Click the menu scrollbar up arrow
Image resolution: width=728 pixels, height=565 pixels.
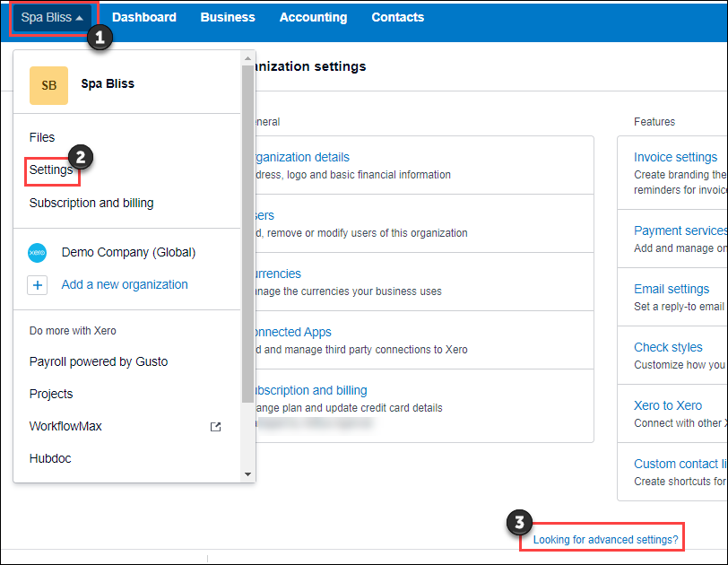click(247, 58)
